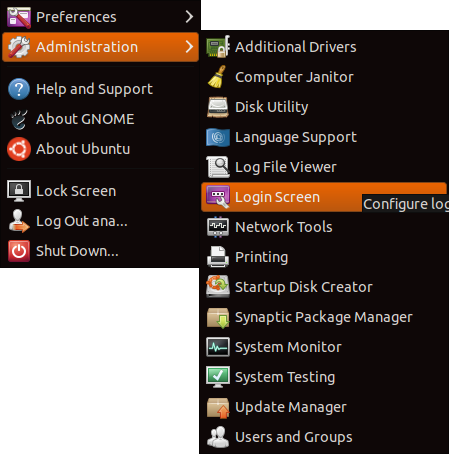449x454 pixels.
Task: Launch Startup Disk Creator
Action: [324, 287]
